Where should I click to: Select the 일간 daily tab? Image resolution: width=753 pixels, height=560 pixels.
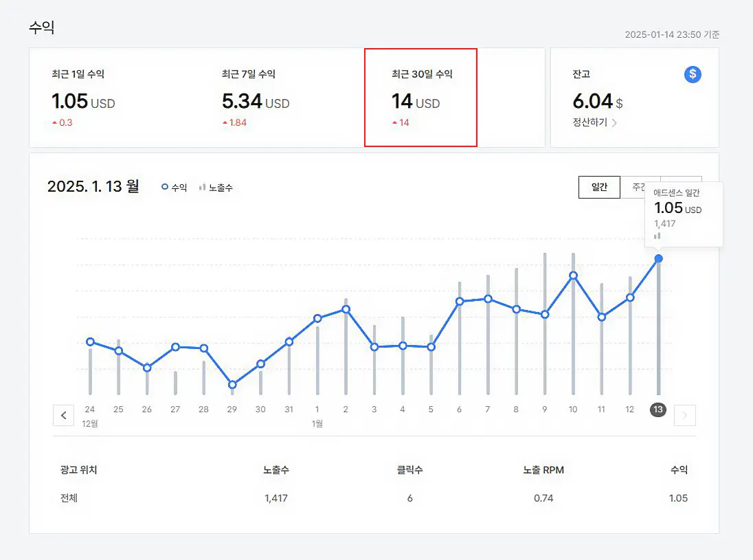pos(599,187)
